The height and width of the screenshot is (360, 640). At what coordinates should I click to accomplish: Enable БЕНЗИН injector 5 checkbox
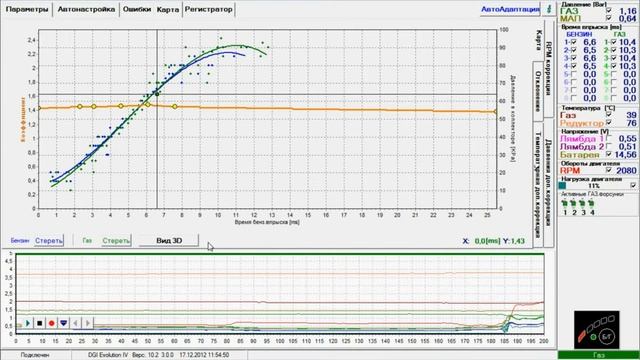coord(573,74)
